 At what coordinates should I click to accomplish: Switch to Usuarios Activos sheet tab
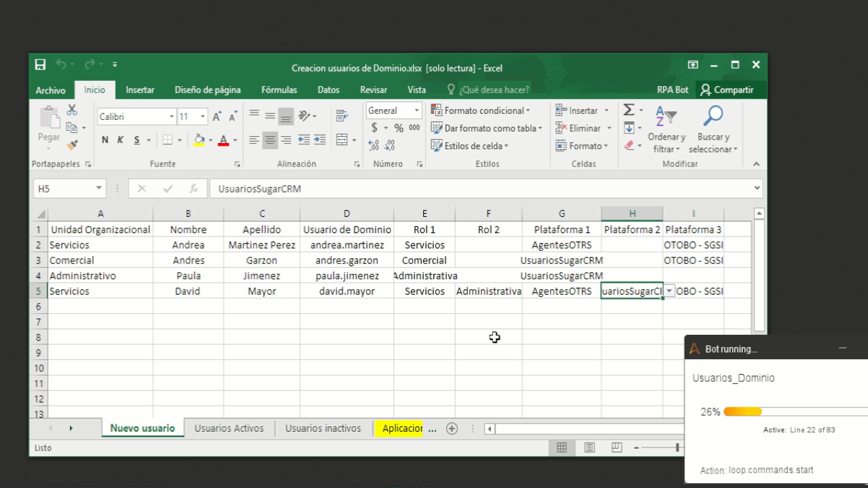(x=229, y=428)
